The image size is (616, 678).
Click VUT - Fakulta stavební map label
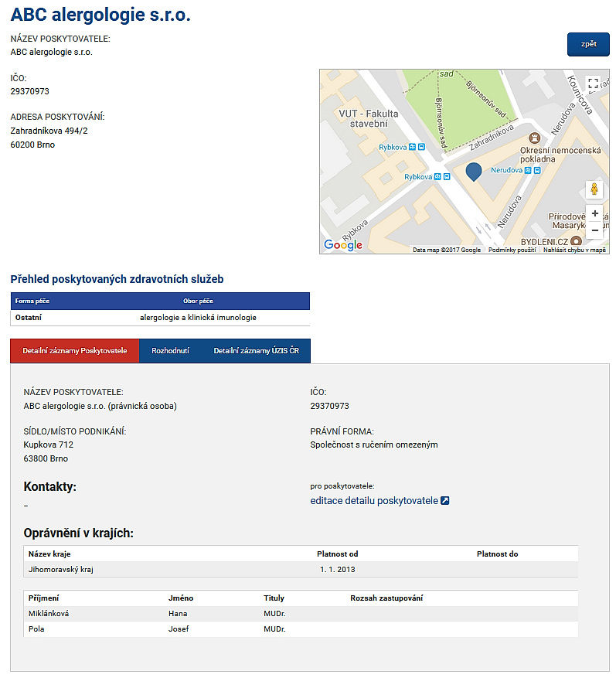(x=369, y=118)
